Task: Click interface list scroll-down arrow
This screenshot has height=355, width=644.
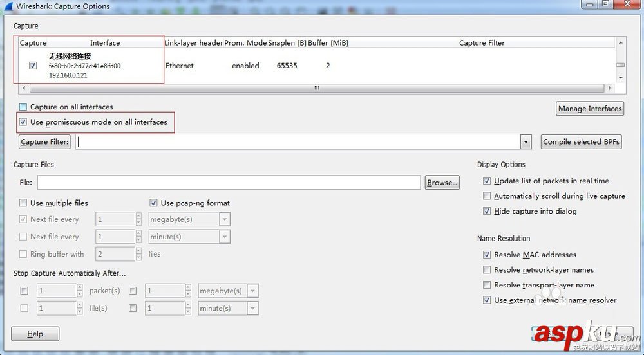Action: pos(621,77)
